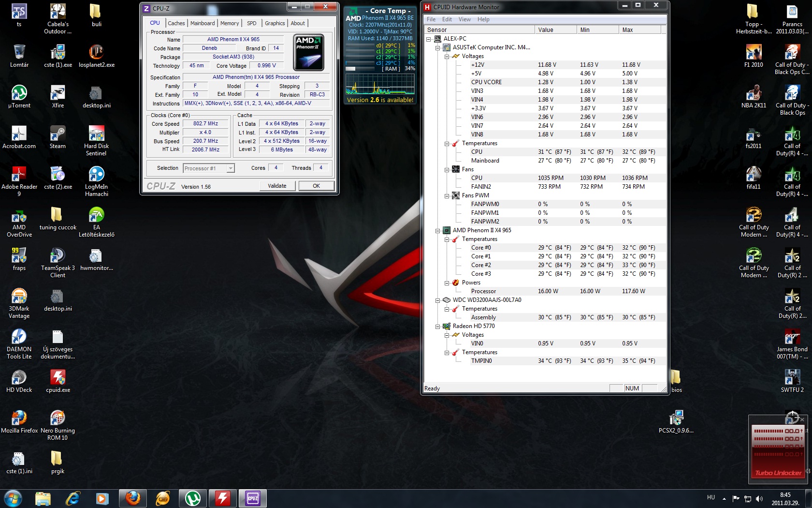Viewport: 812px width, 508px height.
Task: Show hidden system tray icons arrow
Action: (724, 499)
